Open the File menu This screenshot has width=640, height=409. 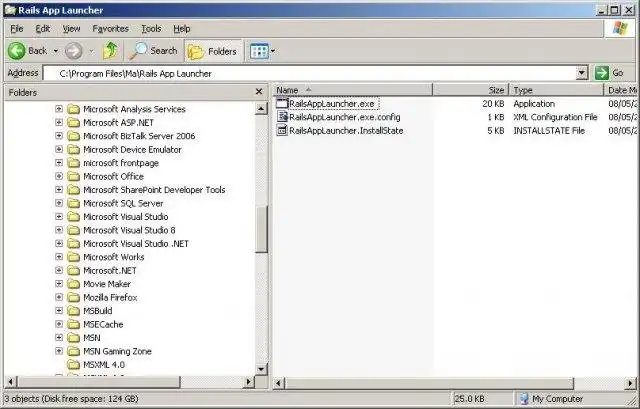tap(17, 29)
